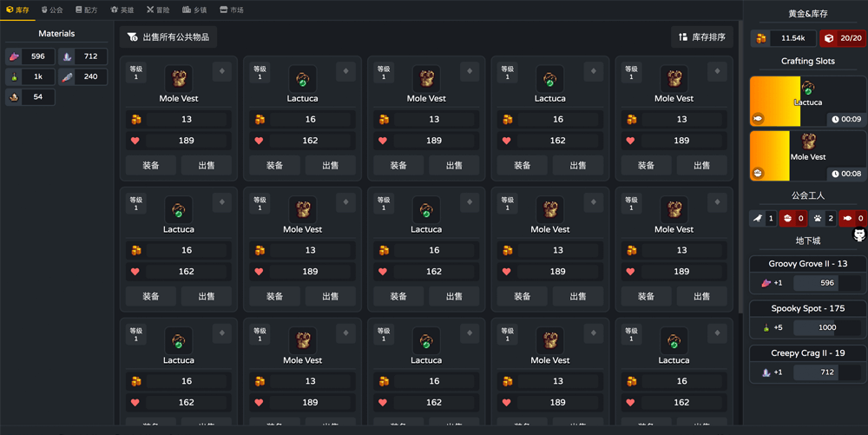Click the gold coins icon beside 11.54k
Viewport: 868px width, 435px height.
coord(761,38)
